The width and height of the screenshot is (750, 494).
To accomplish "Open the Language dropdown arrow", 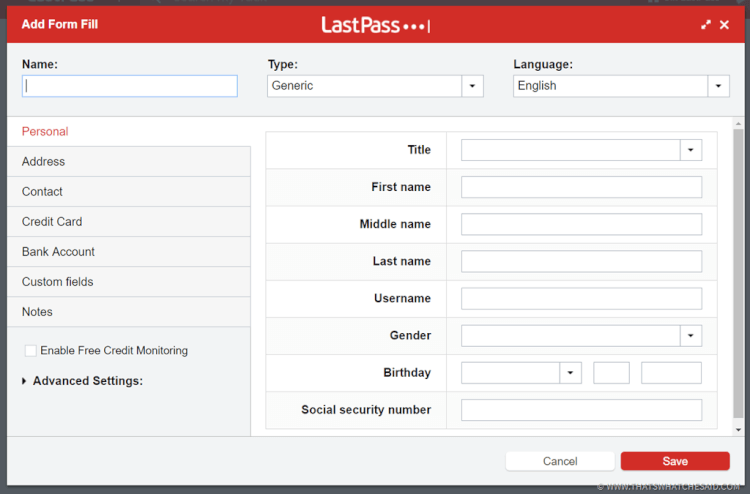I will pyautogui.click(x=718, y=86).
